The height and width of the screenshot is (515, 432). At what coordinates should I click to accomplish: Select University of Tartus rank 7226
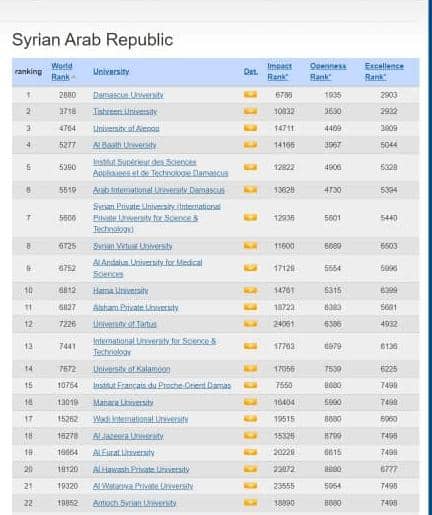click(67, 324)
